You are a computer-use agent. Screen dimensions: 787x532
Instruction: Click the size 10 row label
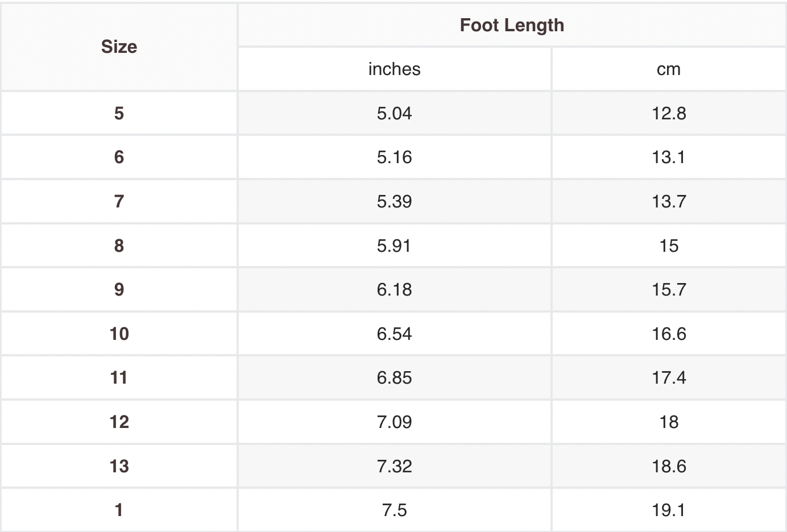(x=119, y=334)
